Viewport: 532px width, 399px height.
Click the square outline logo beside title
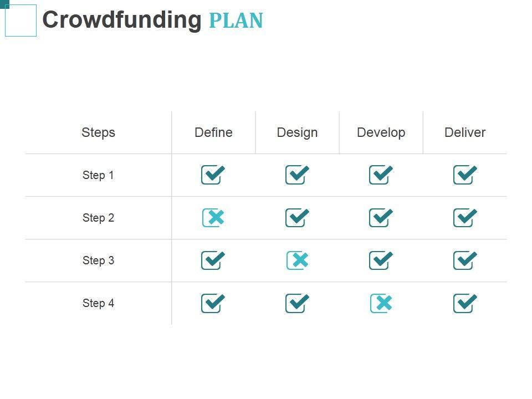coord(21,21)
